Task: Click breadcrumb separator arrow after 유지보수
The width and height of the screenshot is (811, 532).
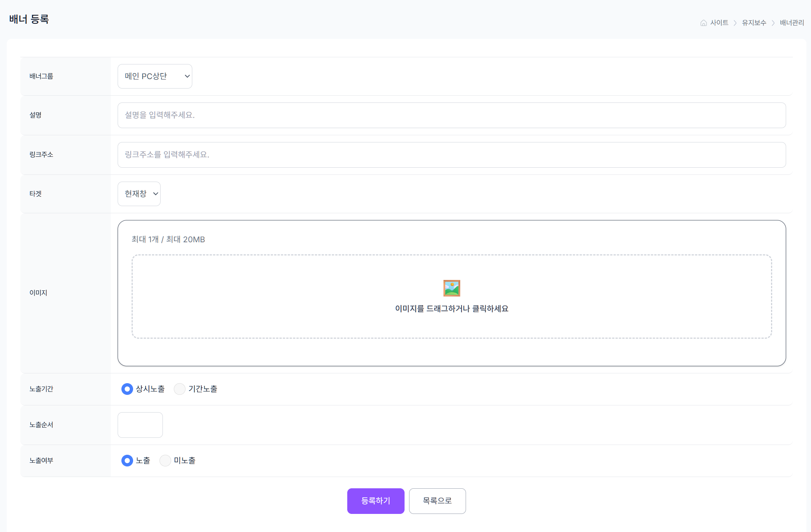Action: tap(773, 23)
